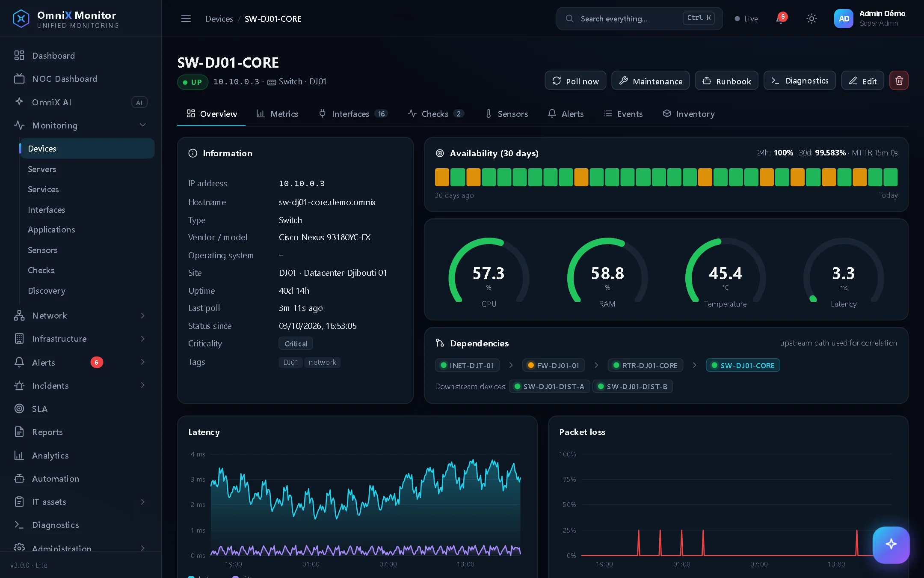Delete device with the red trash icon

tap(899, 80)
